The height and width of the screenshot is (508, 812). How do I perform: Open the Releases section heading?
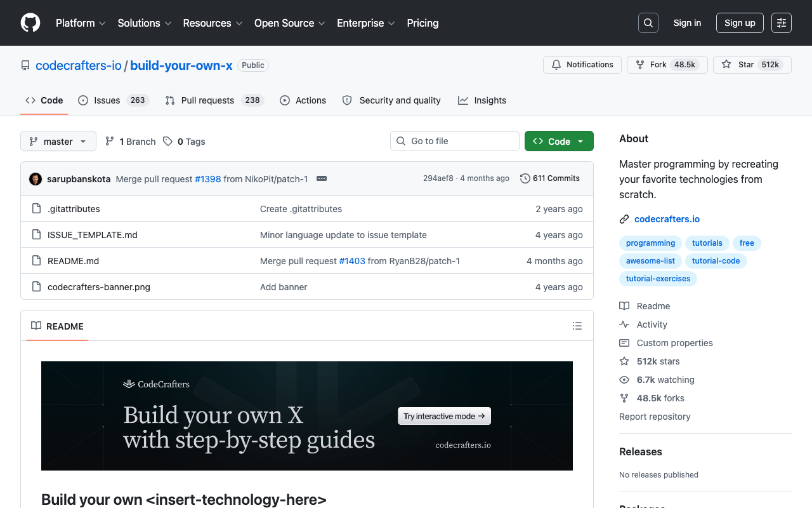click(x=641, y=451)
